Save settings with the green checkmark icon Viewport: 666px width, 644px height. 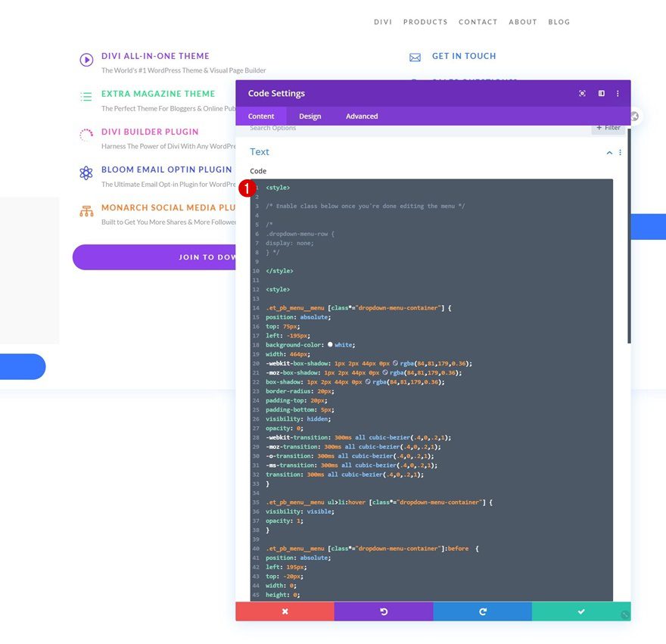581,611
